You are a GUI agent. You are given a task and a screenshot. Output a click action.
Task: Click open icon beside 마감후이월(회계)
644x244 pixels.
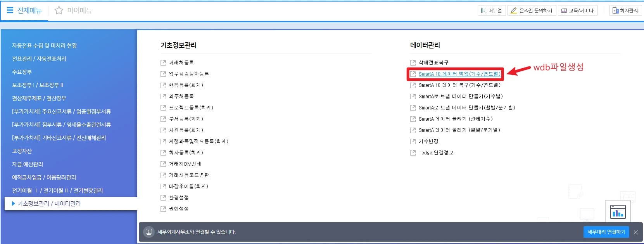pyautogui.click(x=163, y=186)
